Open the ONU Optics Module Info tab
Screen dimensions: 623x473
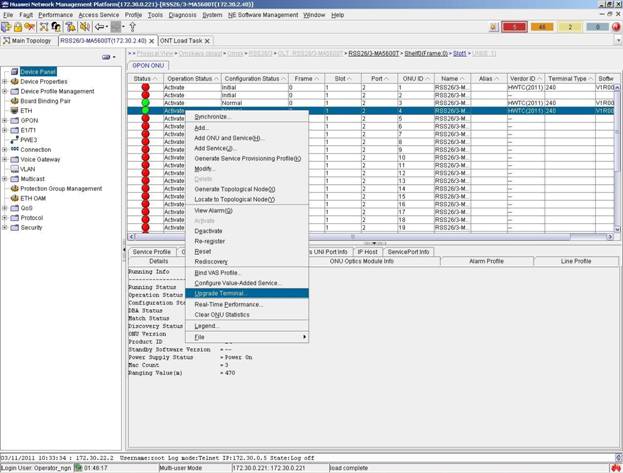[x=362, y=261]
